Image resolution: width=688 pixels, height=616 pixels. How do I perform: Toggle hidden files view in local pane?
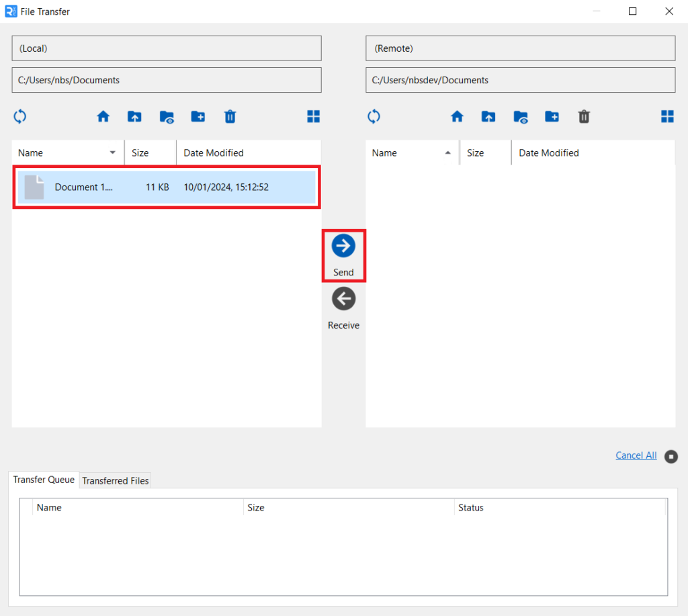[x=167, y=117]
